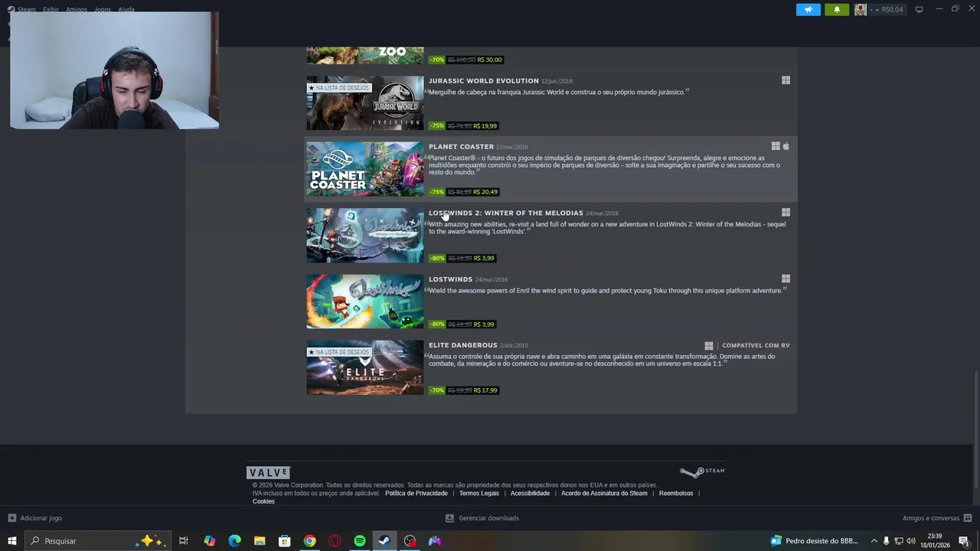Open the Amigos menu

point(77,9)
